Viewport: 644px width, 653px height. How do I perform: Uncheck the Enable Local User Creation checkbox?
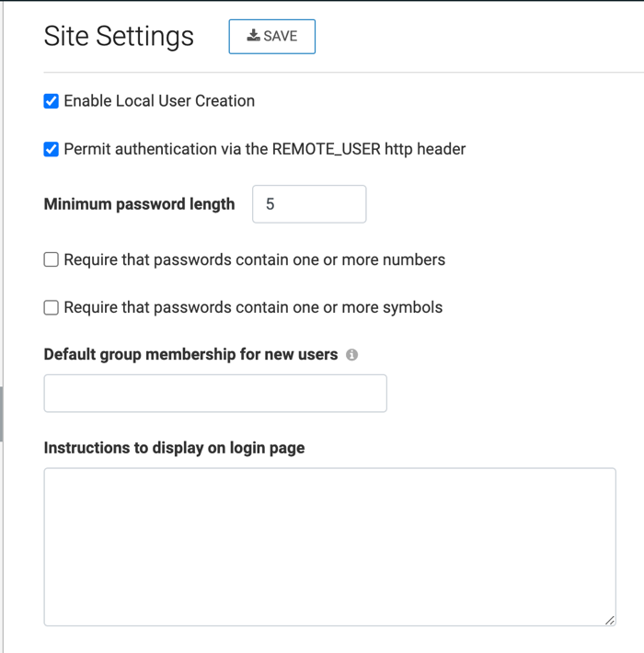pos(52,101)
